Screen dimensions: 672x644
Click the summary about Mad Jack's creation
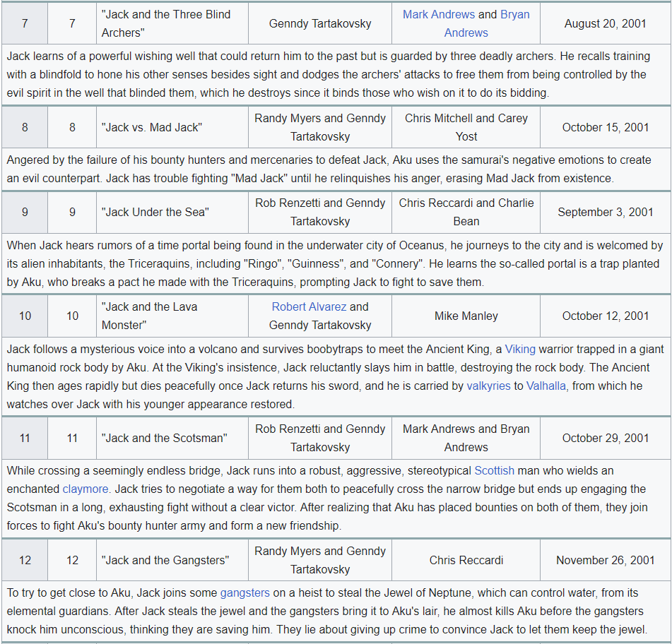pyautogui.click(x=336, y=169)
